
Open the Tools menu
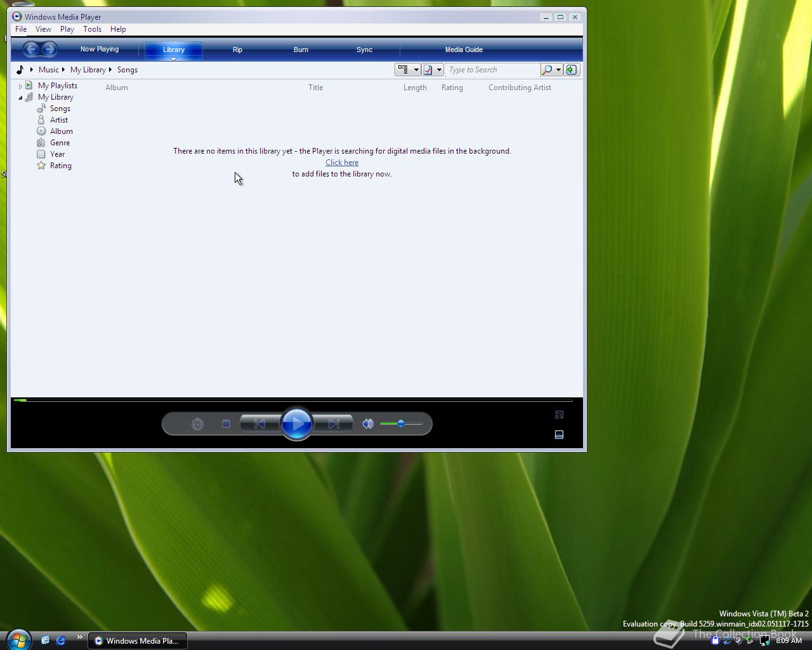click(x=92, y=29)
